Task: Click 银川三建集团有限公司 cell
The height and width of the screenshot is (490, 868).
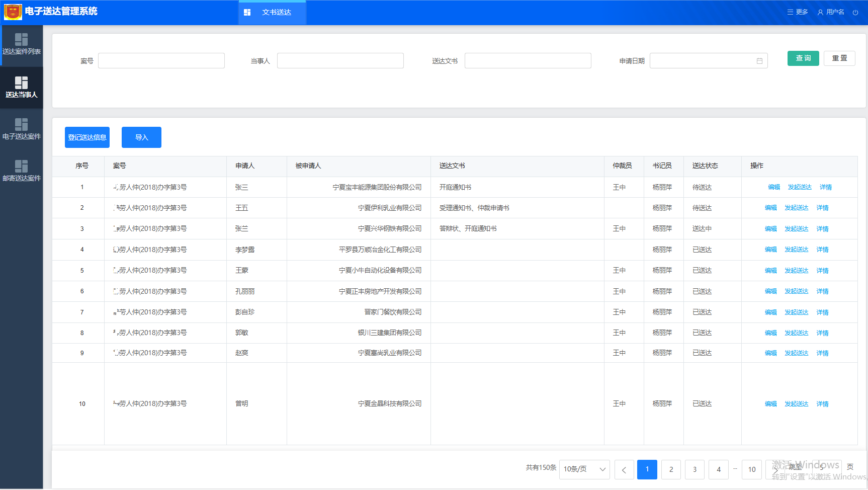Action: coord(390,333)
